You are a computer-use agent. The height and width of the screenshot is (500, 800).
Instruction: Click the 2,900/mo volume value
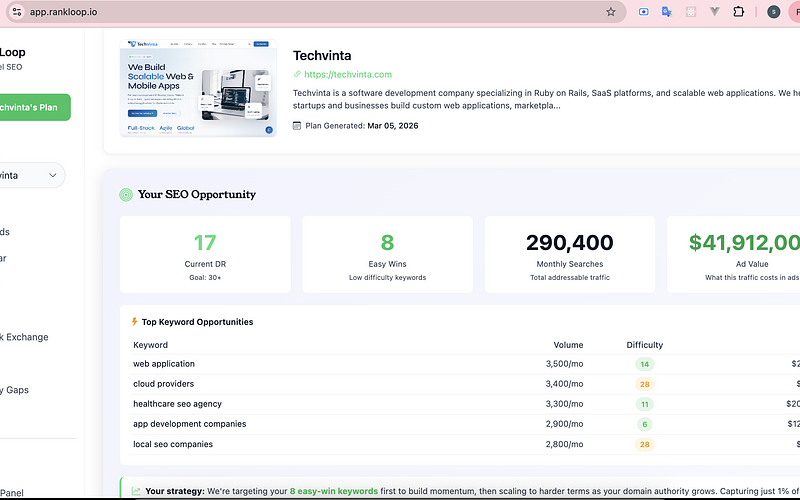click(x=564, y=423)
